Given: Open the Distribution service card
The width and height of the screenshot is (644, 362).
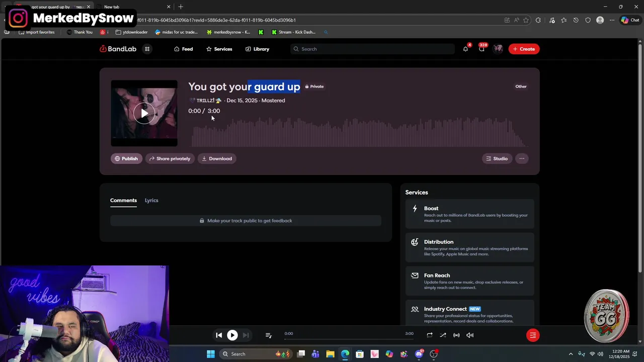Looking at the screenshot, I should (x=469, y=248).
